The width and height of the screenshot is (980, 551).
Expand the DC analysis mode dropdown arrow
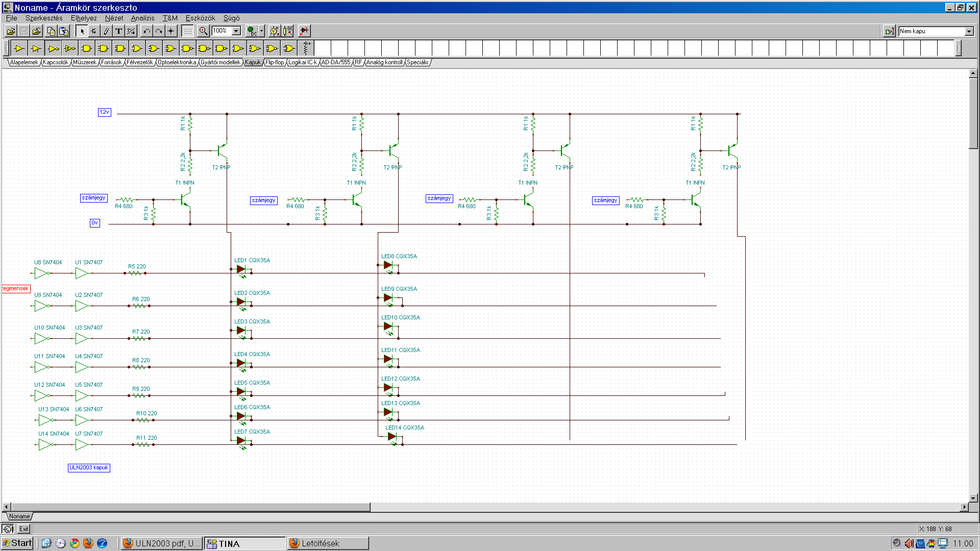(x=262, y=31)
